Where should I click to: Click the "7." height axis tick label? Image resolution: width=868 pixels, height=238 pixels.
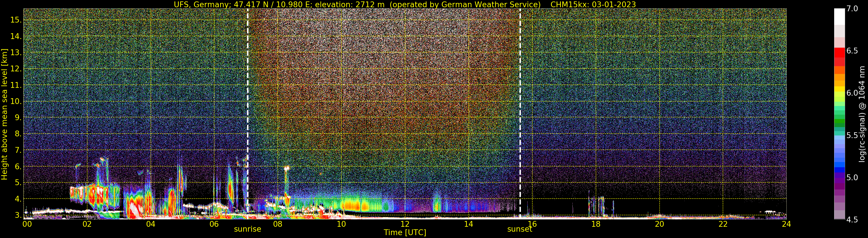[x=18, y=150]
